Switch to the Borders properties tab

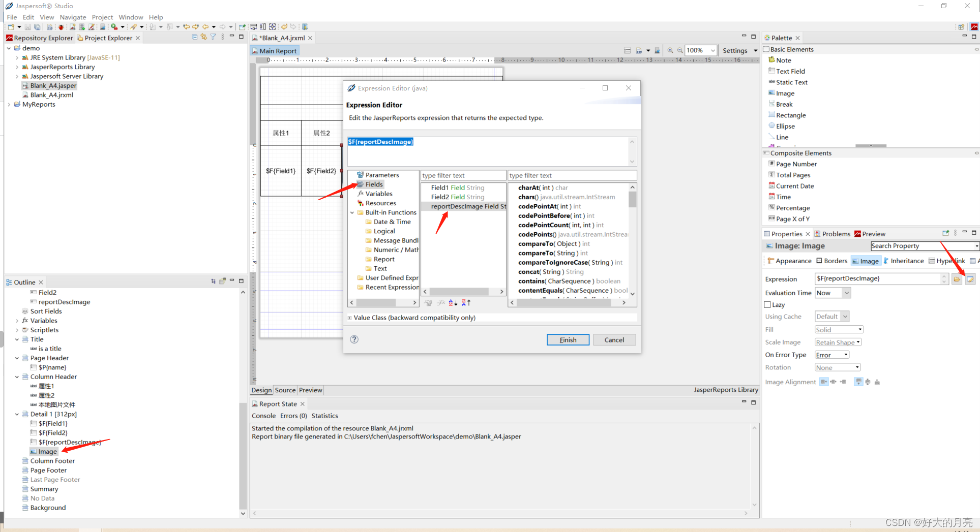(831, 261)
